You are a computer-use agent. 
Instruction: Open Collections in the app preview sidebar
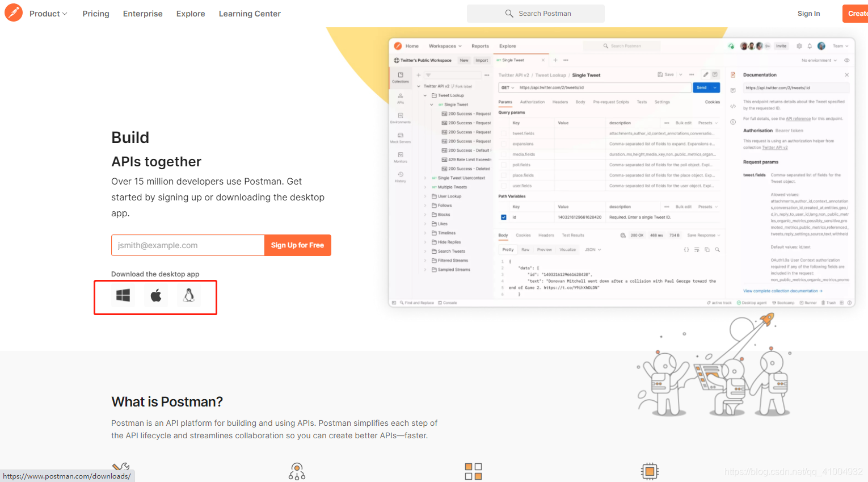pos(401,77)
